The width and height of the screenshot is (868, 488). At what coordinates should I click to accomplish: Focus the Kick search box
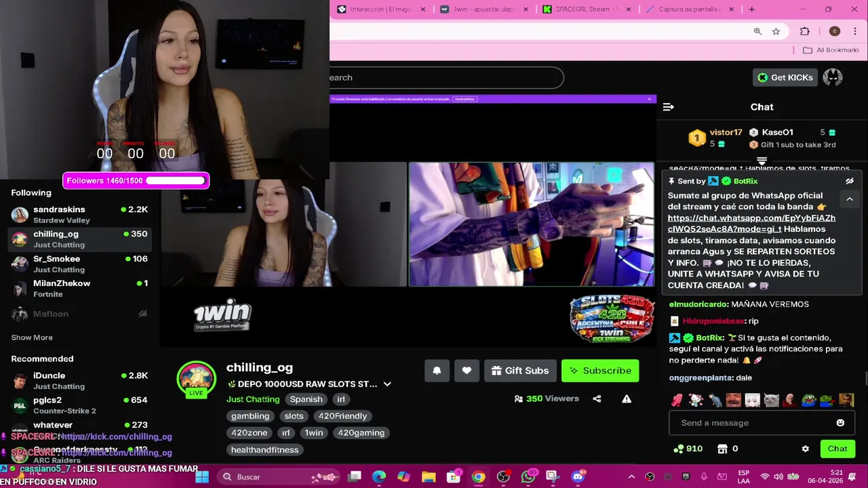coord(446,77)
